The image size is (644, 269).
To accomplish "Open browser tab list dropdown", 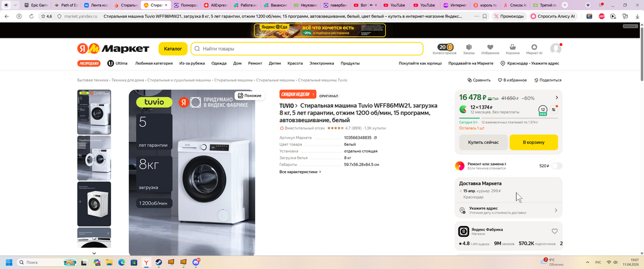I will (x=15, y=5).
